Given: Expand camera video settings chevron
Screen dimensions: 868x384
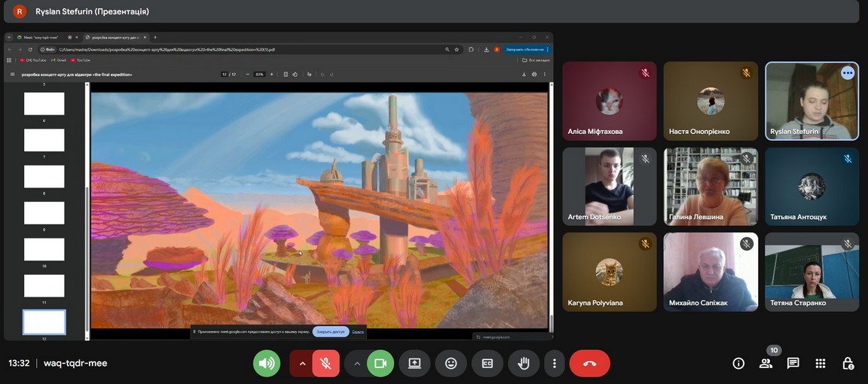Looking at the screenshot, I should [x=357, y=364].
